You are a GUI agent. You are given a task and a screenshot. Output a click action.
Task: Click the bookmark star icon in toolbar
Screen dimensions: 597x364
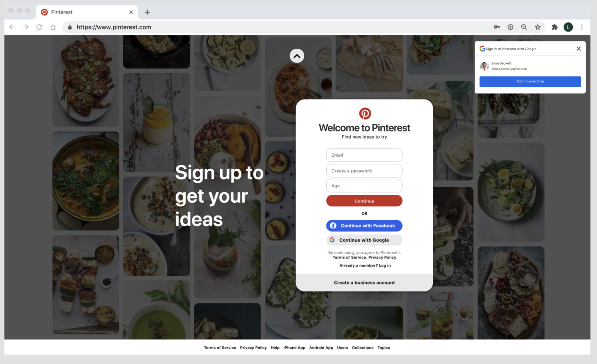[538, 27]
